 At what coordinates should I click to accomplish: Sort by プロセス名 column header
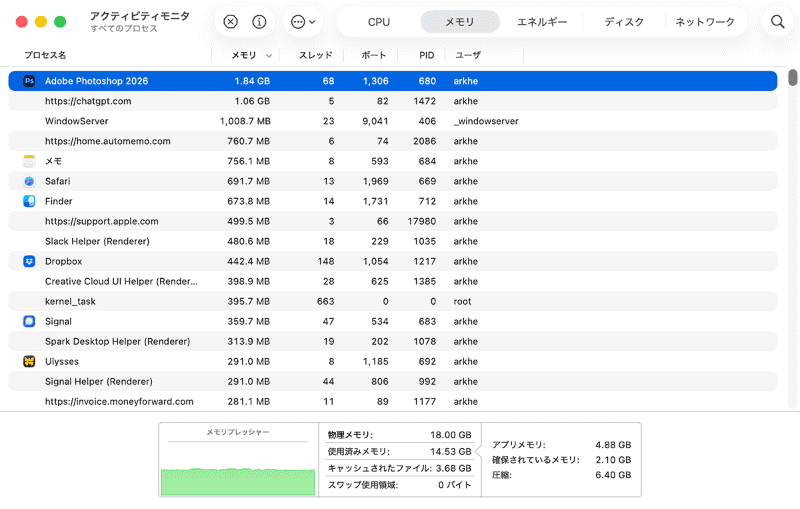pos(45,55)
